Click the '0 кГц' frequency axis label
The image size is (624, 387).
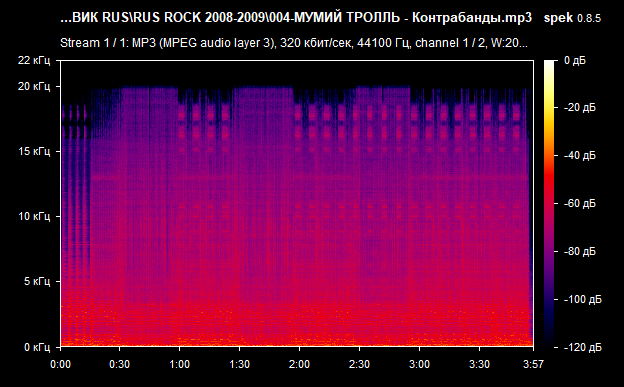[x=37, y=347]
